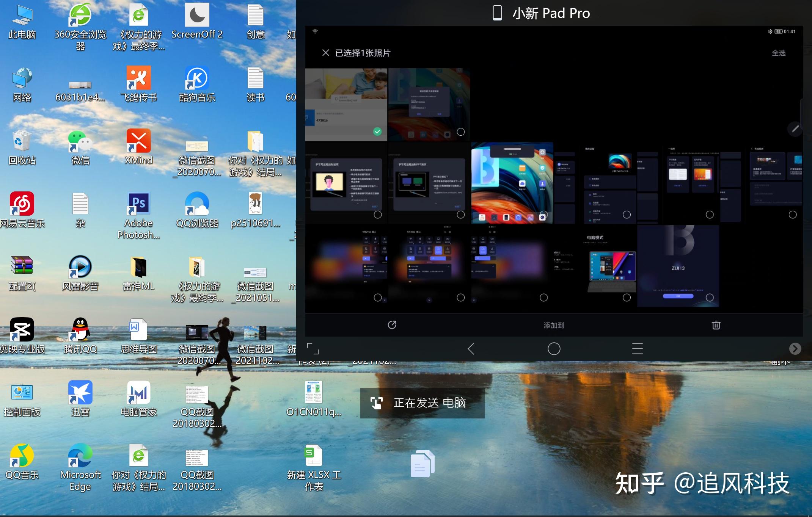Click the trash delete icon in gallery
Screen dimensions: 812x517
[x=716, y=325]
